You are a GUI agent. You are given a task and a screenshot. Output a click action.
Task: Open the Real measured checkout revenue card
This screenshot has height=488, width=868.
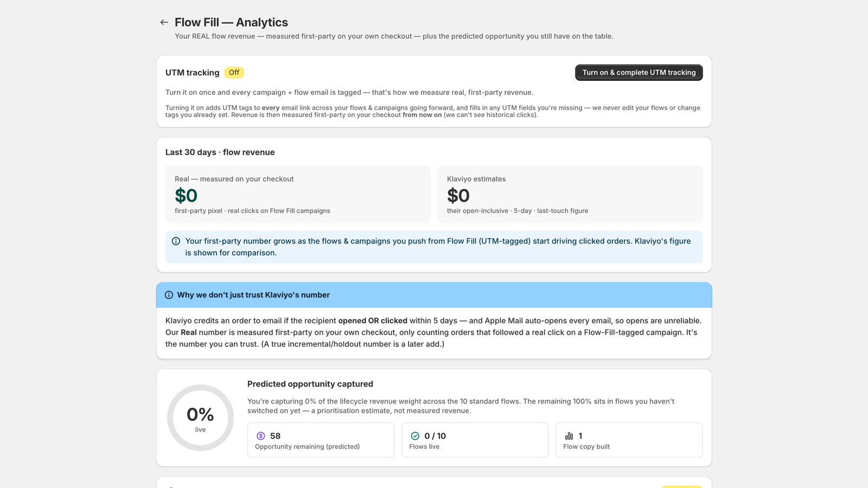pyautogui.click(x=298, y=194)
